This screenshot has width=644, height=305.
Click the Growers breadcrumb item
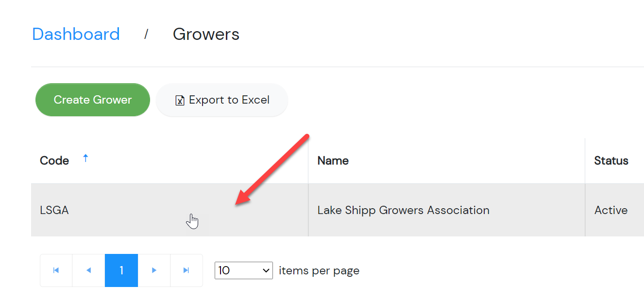coord(206,34)
